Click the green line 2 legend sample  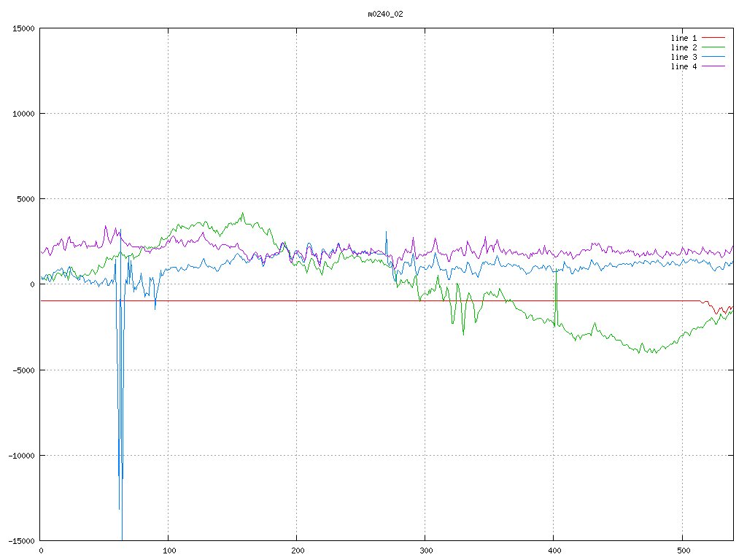click(713, 47)
